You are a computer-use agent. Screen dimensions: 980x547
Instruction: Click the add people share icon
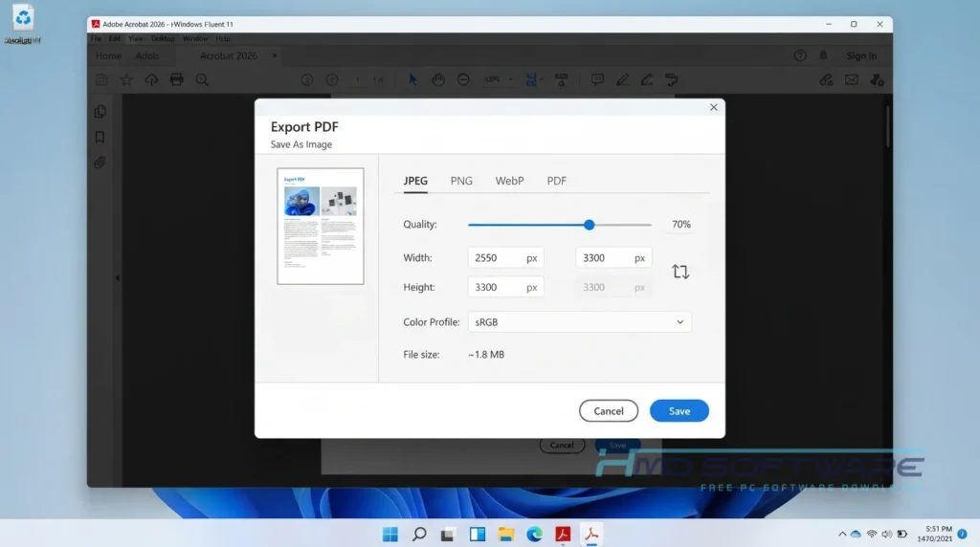877,80
